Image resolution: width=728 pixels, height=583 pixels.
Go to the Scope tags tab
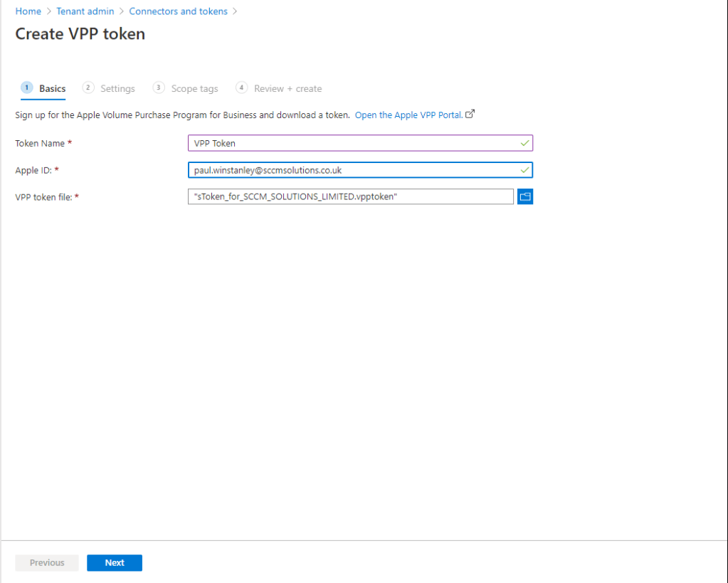194,89
